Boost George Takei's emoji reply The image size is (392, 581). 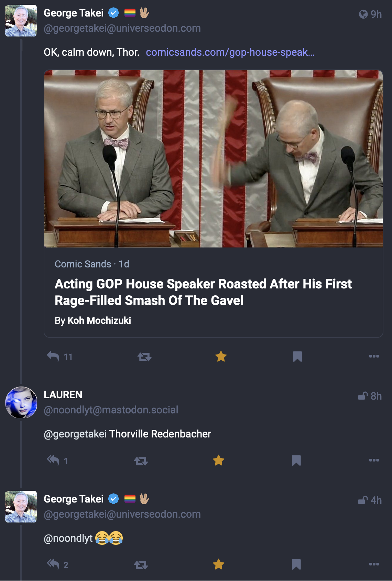[x=141, y=564]
